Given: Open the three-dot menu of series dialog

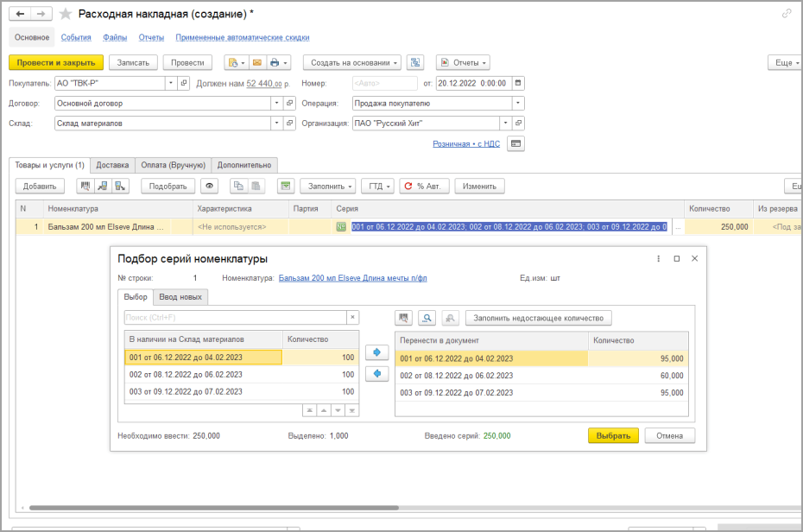Looking at the screenshot, I should pos(659,258).
